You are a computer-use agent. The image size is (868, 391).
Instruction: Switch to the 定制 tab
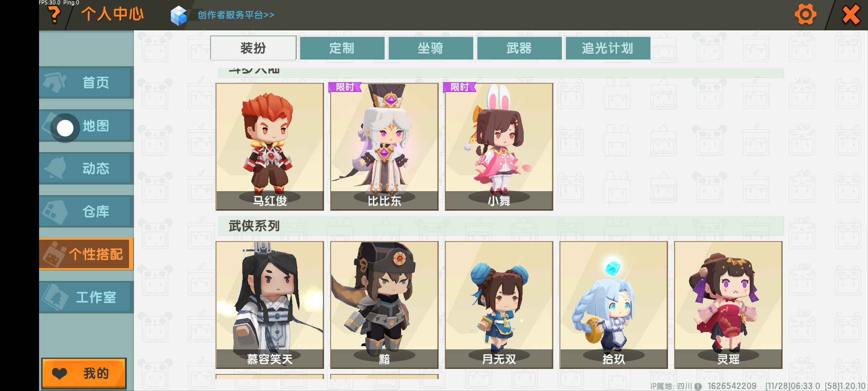point(342,48)
